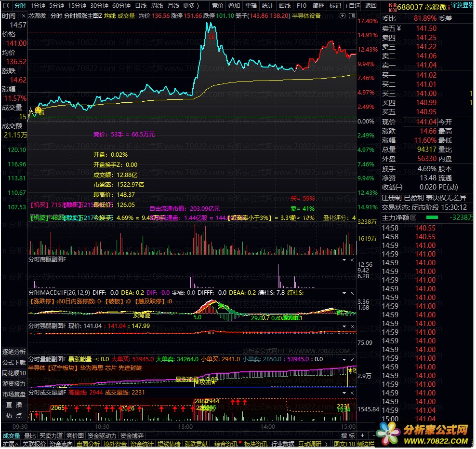Open dropdown arrow of 分时鹰眼副图F panel
The image size is (476, 449).
click(345, 260)
